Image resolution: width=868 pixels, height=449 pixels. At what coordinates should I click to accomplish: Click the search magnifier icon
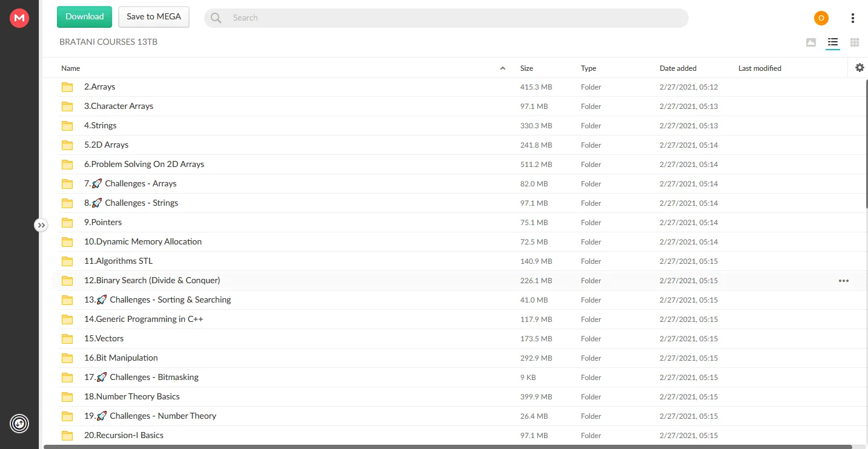(x=216, y=18)
